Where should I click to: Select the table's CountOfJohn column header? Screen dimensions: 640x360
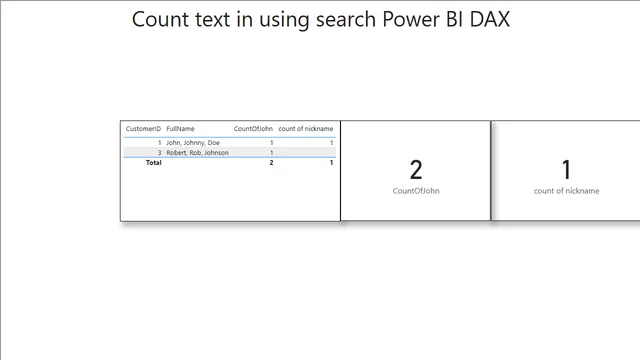click(253, 129)
